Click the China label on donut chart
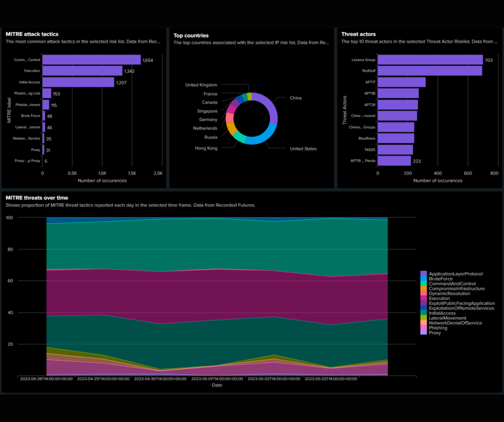Viewport: 504px width, 422px height. pos(295,98)
